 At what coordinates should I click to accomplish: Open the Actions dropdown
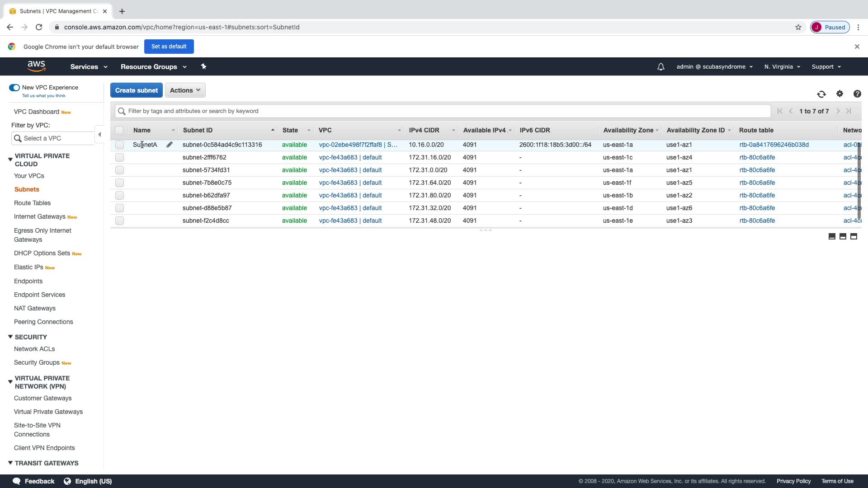tap(185, 90)
